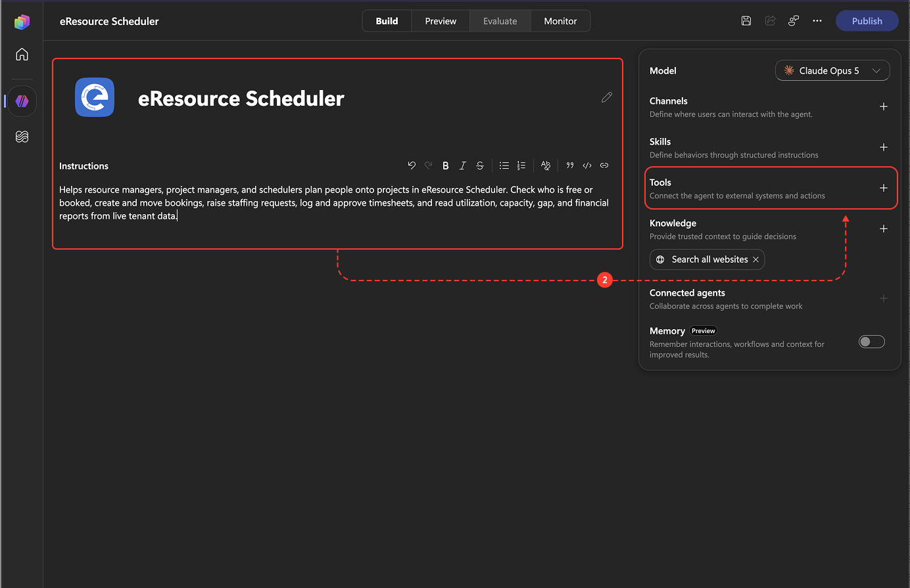Viewport: 910px width, 588px height.
Task: Click the eResource Scheduler agent logo
Action: [95, 97]
